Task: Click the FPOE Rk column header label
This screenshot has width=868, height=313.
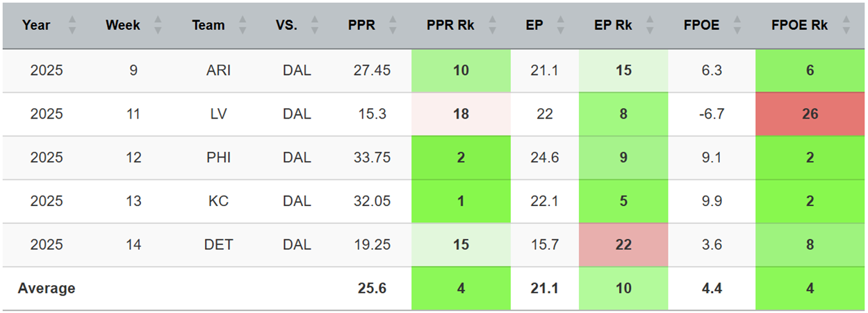Action: coord(800,26)
